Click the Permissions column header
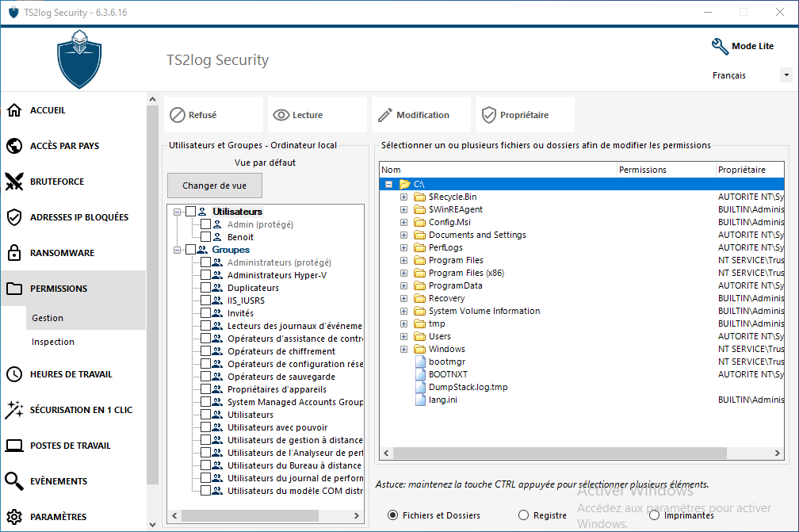 (667, 170)
